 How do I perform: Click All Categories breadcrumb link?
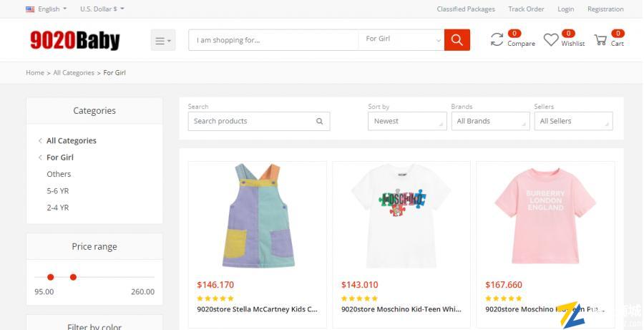[74, 73]
